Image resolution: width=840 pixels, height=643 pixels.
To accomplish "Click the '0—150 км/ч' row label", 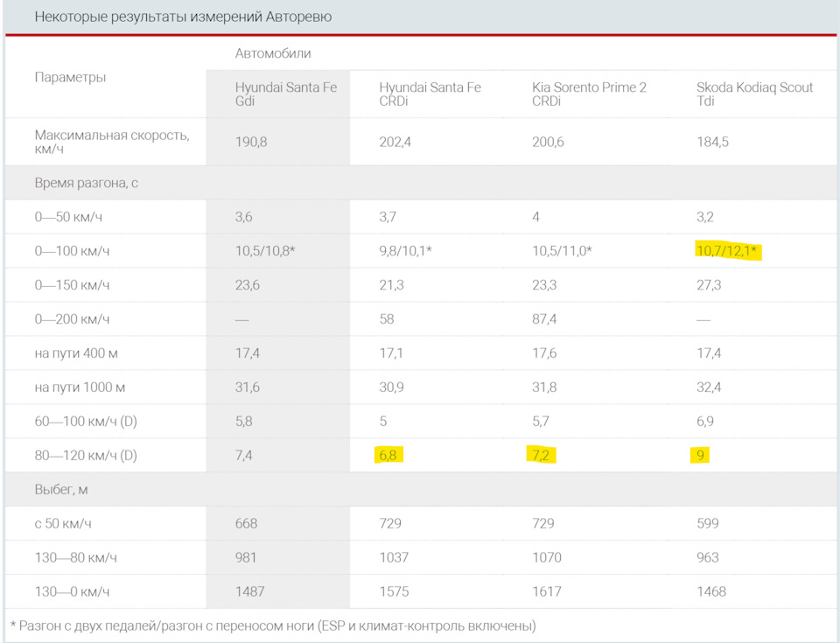I will (72, 285).
